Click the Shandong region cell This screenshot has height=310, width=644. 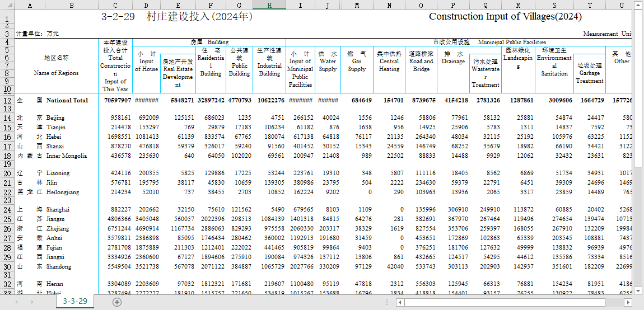click(x=59, y=267)
